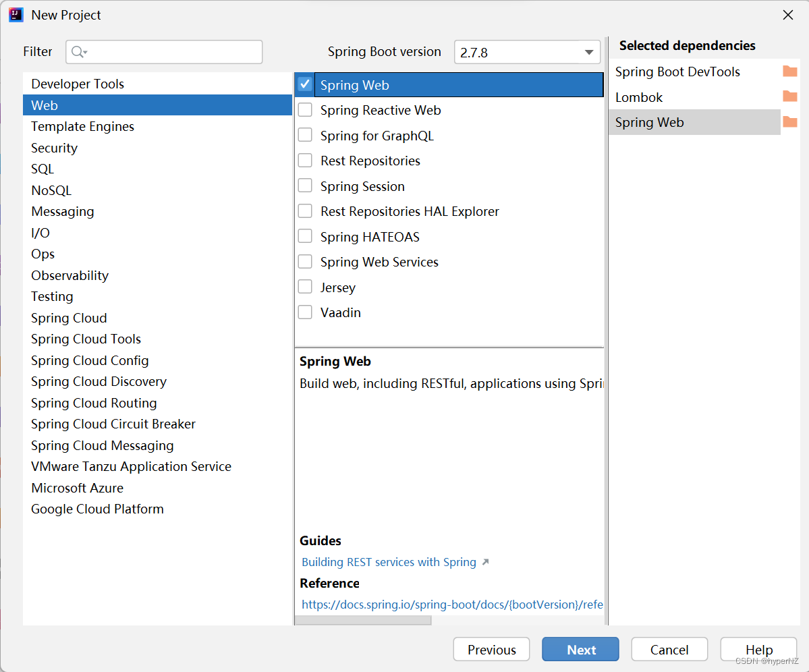Enable the Spring Reactive Web checkbox

(x=305, y=109)
